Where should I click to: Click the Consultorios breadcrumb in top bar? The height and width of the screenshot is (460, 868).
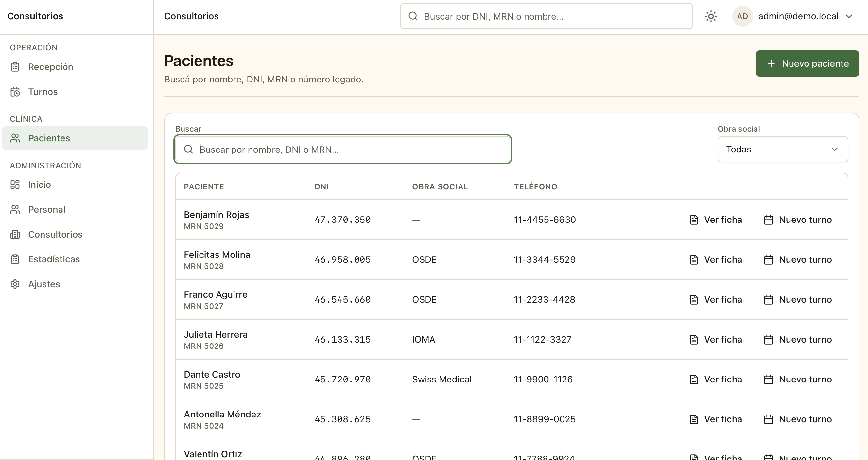click(x=191, y=16)
